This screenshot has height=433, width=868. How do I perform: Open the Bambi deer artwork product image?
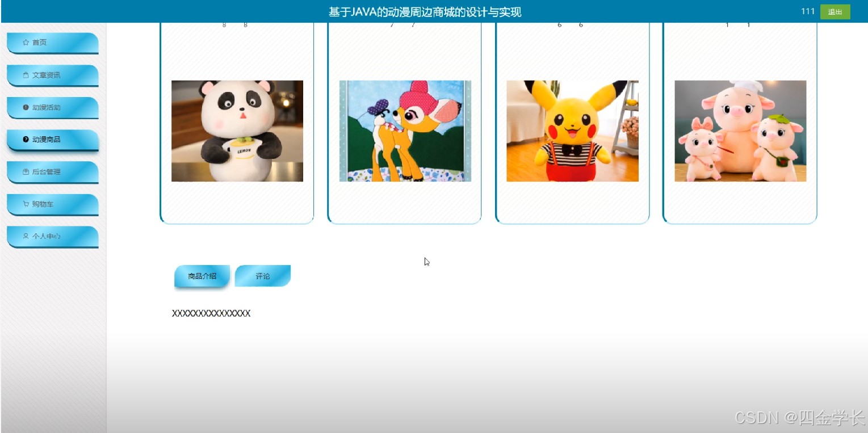pos(405,131)
